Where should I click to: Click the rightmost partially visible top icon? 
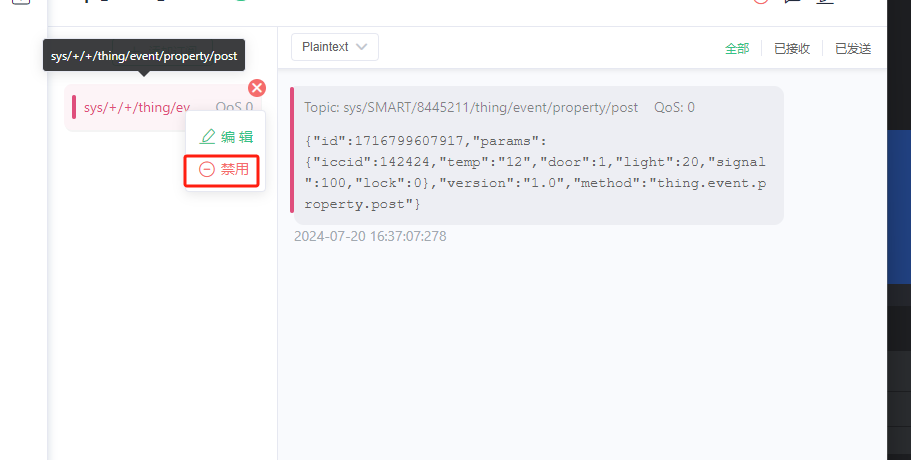tap(825, 2)
